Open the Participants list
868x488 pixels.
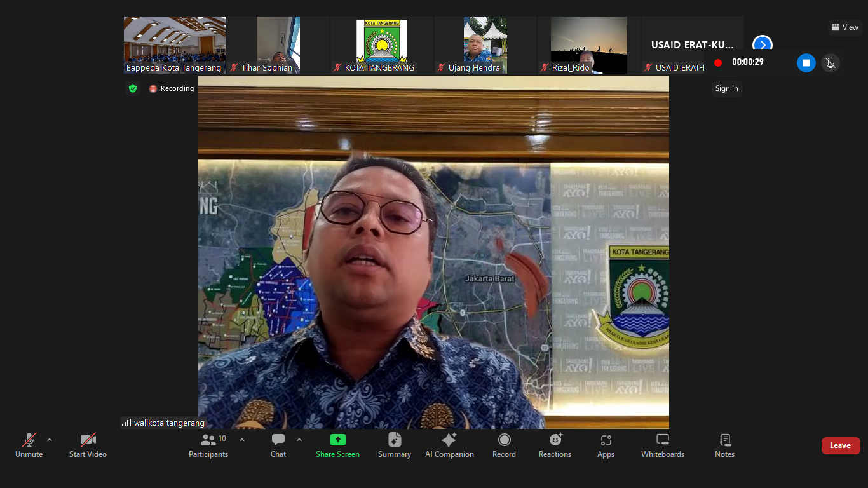coord(208,445)
